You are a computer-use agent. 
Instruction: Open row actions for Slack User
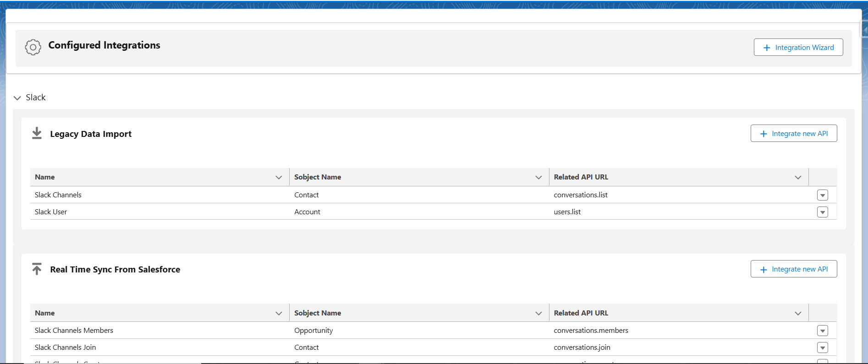click(823, 212)
